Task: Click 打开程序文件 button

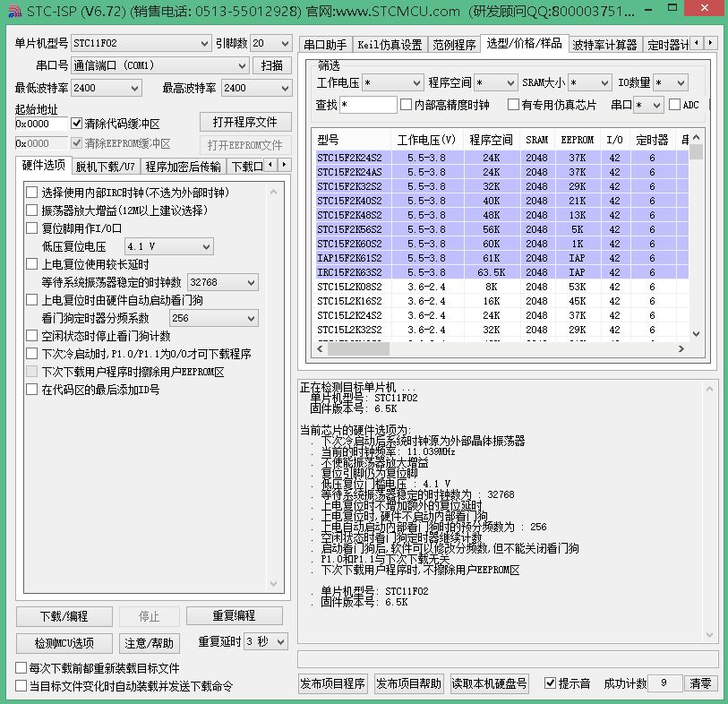Action: (x=245, y=122)
